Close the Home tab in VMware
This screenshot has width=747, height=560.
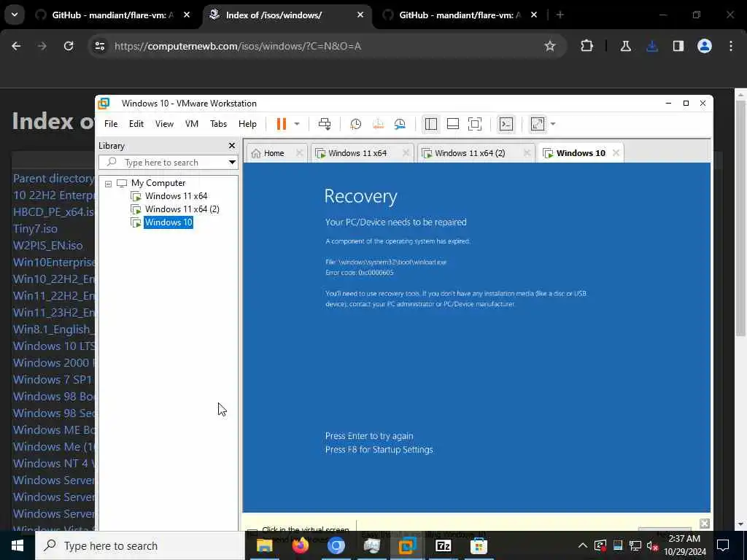[299, 153]
